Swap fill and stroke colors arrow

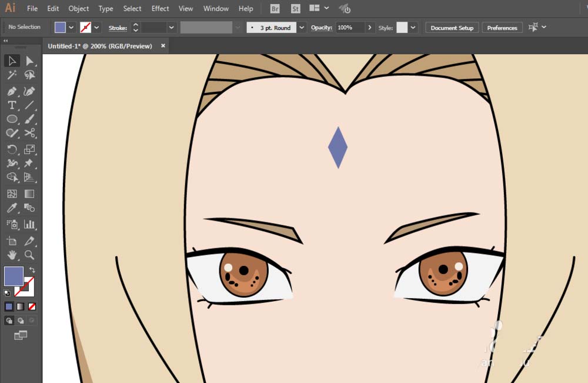pos(32,269)
